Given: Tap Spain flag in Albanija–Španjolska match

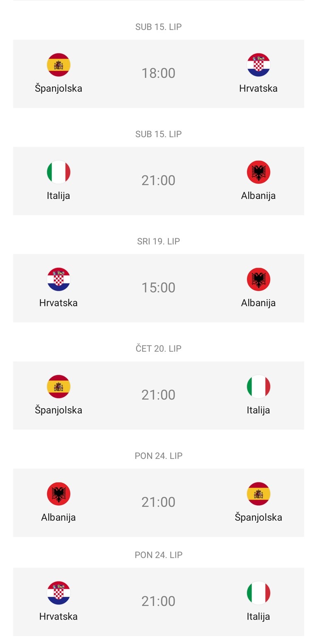Looking at the screenshot, I should tap(259, 494).
